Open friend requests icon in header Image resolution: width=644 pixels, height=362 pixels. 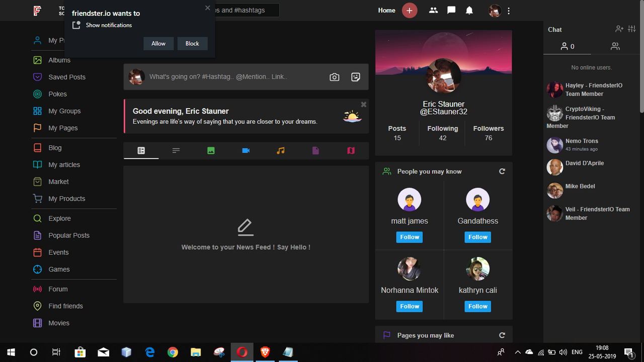[433, 10]
